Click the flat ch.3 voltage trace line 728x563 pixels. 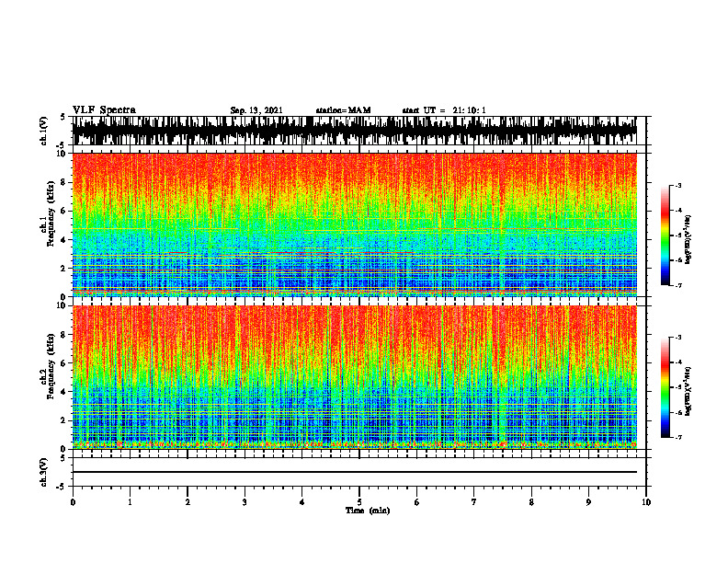(x=354, y=472)
